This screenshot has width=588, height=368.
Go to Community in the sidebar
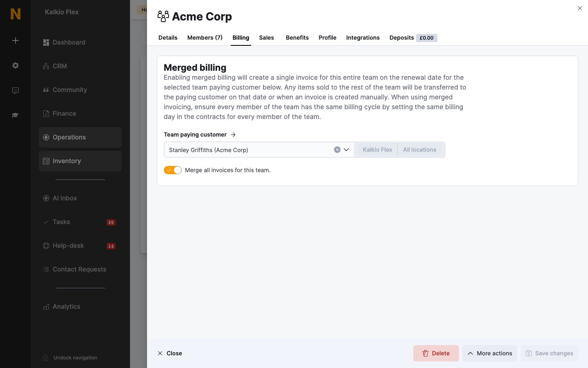80,90
